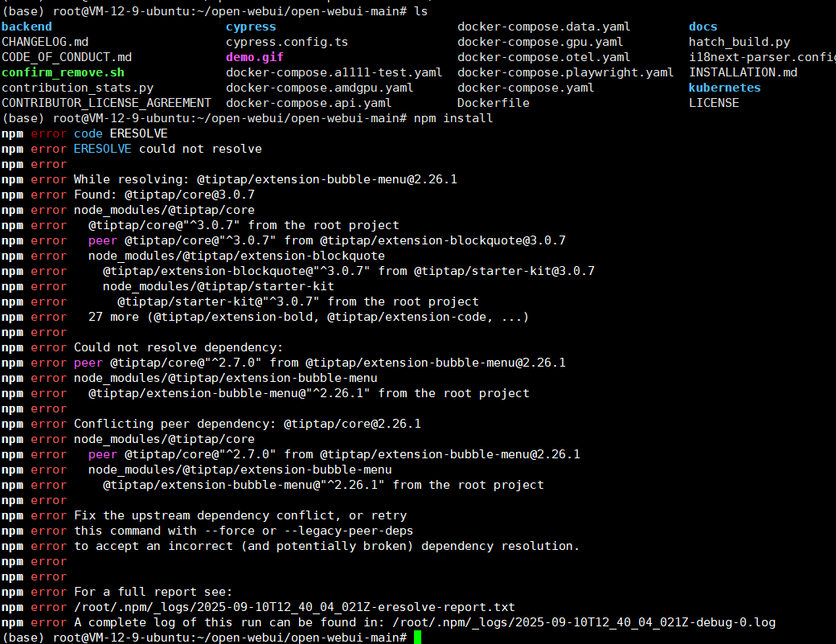Viewport: 836px width, 644px height.
Task: Click the eresolve-report.txt log path
Action: click(294, 607)
